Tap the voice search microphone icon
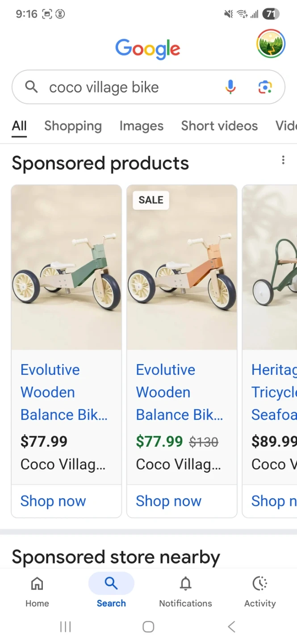The width and height of the screenshot is (297, 644). (230, 87)
